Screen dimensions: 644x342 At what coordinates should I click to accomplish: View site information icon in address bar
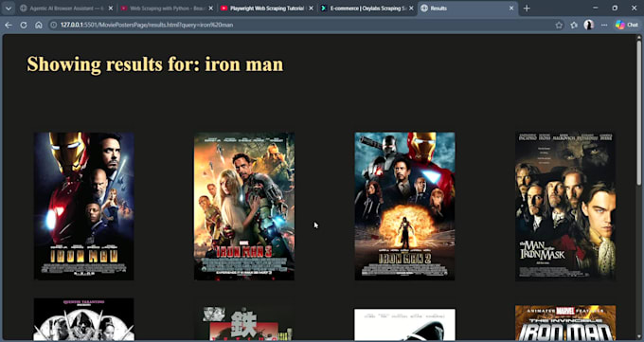tap(53, 25)
